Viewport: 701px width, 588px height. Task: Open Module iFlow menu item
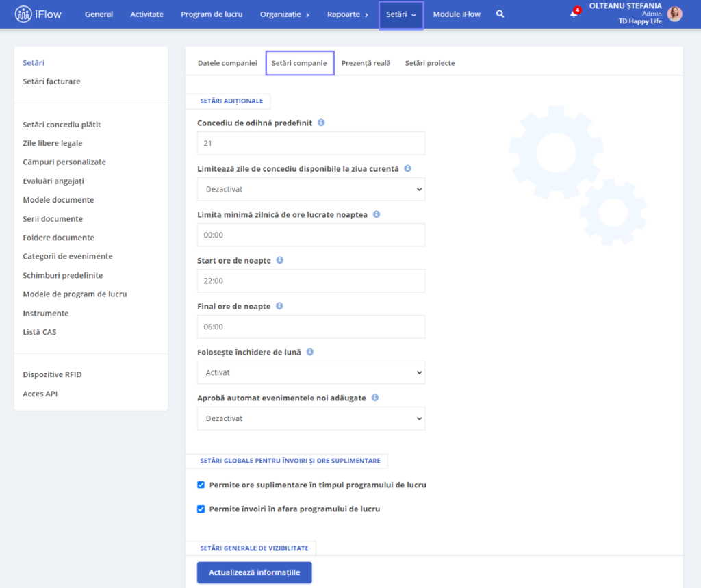tap(457, 14)
